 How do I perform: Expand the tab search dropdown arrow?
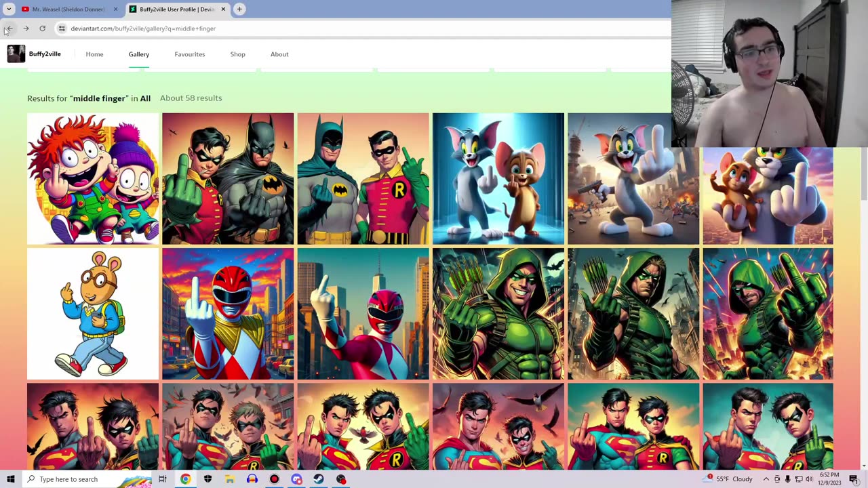(9, 9)
